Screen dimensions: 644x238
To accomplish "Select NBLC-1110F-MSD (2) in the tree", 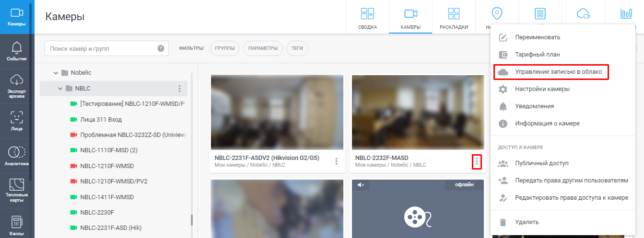I will (x=104, y=150).
